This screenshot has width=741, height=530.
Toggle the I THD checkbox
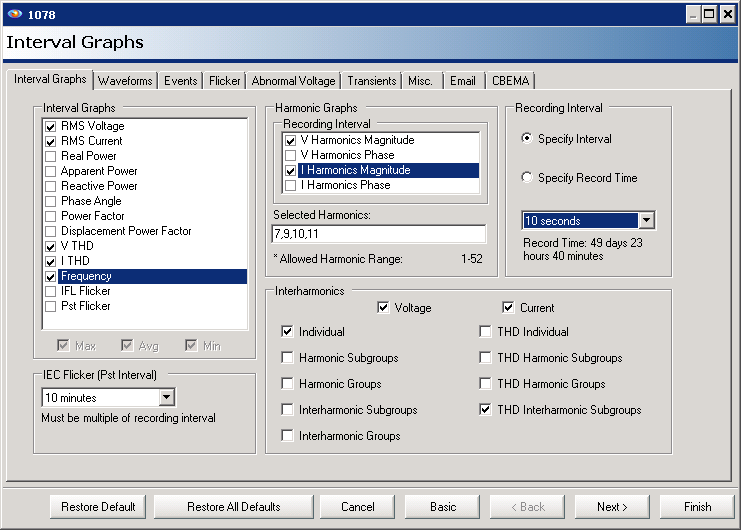pyautogui.click(x=51, y=262)
